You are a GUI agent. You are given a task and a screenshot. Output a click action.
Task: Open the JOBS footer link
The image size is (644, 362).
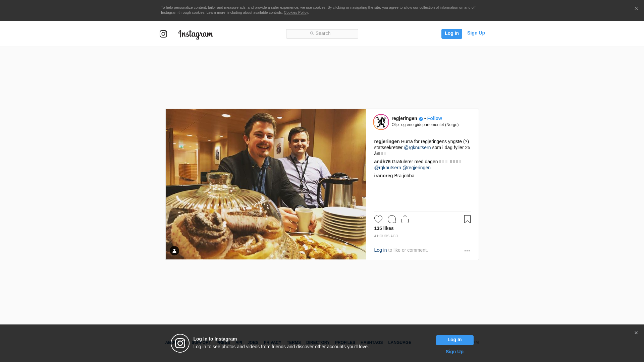click(253, 343)
